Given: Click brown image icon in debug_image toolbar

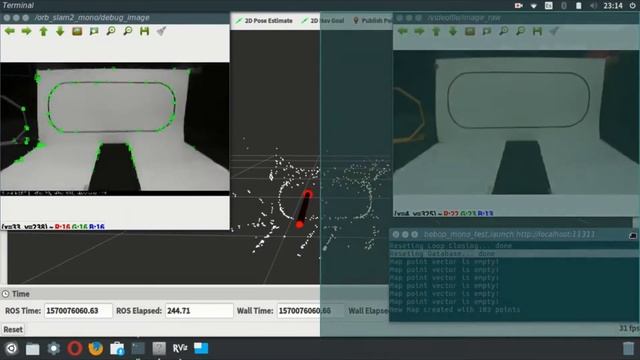Looking at the screenshot, I should click(77, 31).
